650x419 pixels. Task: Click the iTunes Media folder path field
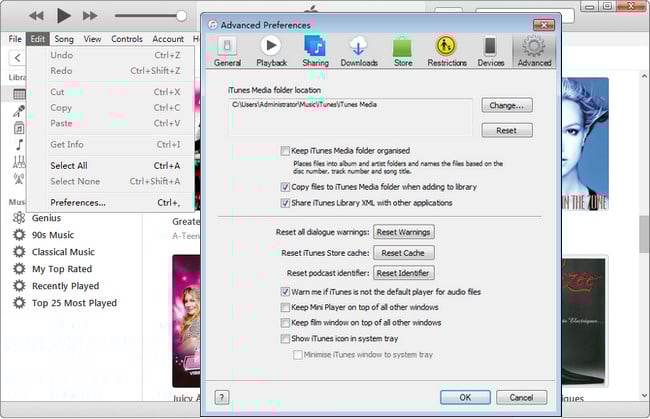350,117
